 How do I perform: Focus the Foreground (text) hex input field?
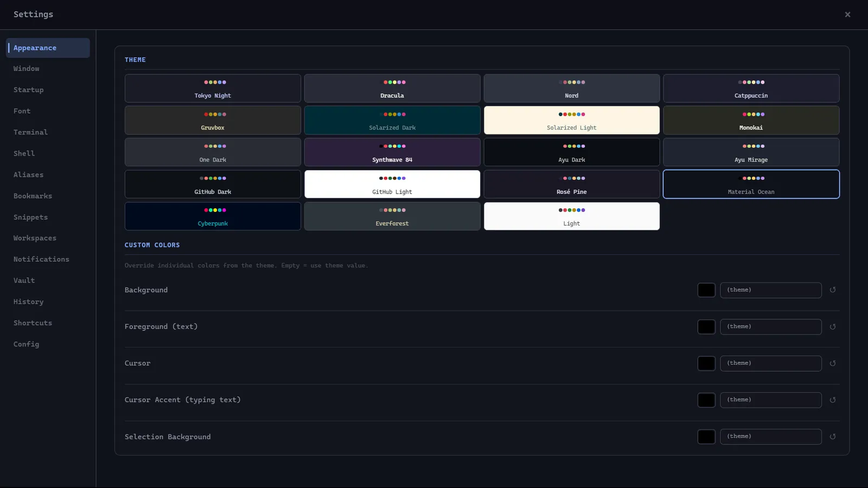click(x=771, y=327)
